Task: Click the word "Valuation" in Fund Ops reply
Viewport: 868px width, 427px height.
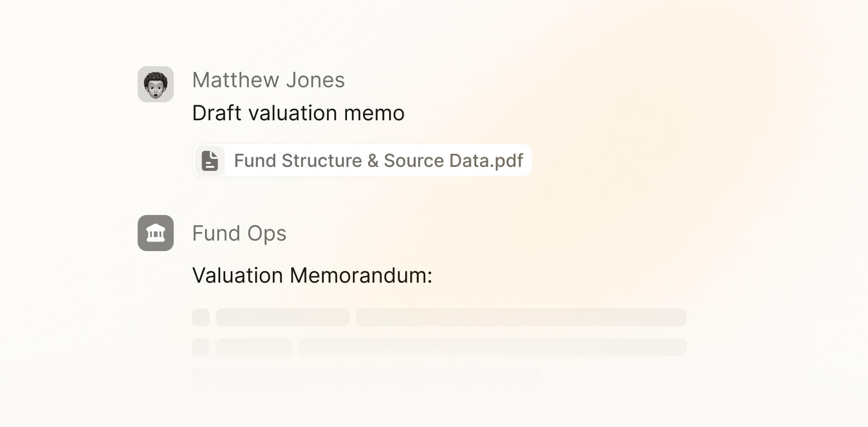Action: point(238,276)
